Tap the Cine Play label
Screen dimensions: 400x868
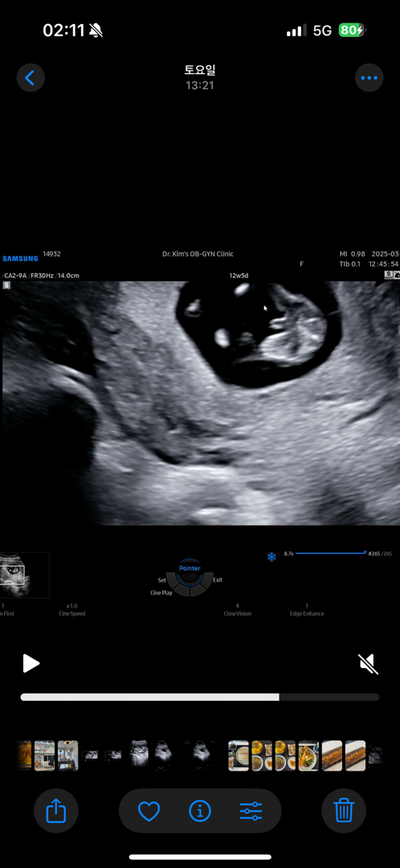[161, 592]
